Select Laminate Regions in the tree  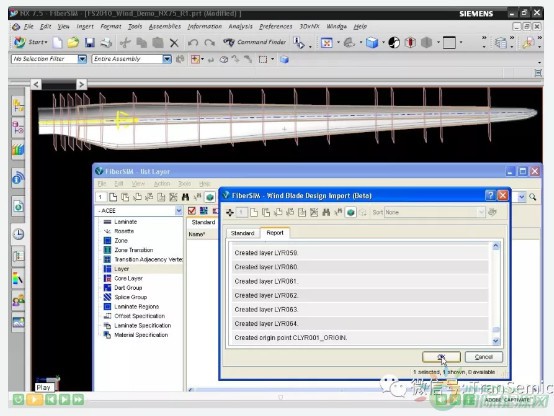coord(136,306)
